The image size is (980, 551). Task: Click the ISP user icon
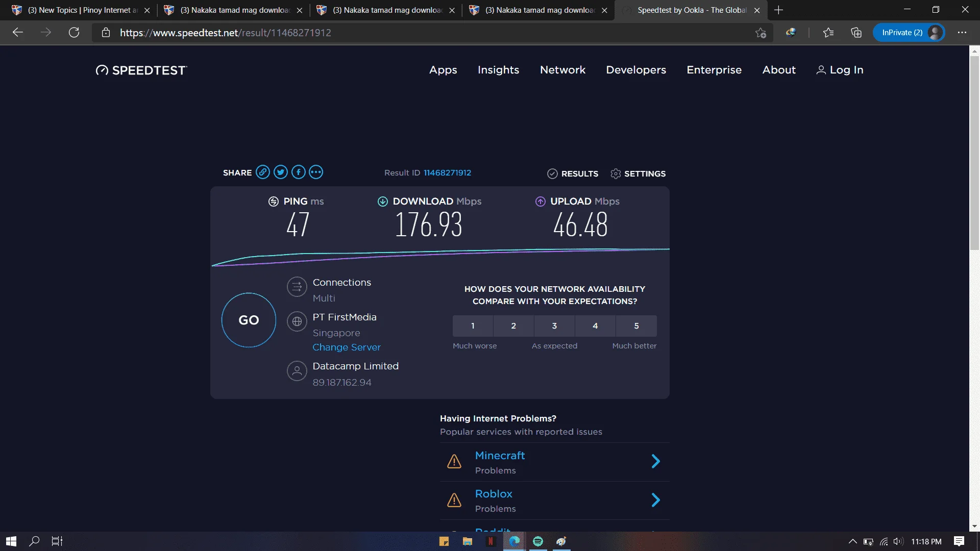click(297, 371)
